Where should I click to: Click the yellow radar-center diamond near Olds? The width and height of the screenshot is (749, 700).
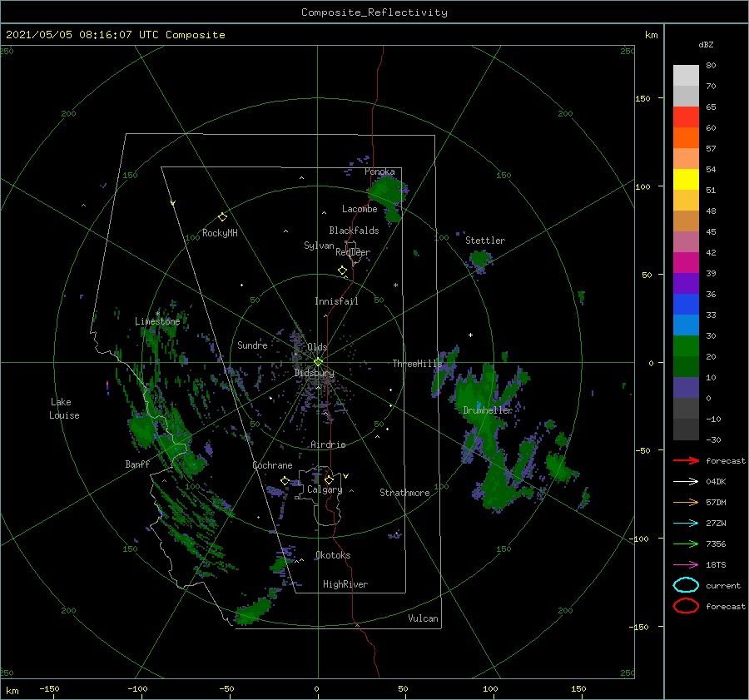pos(318,362)
